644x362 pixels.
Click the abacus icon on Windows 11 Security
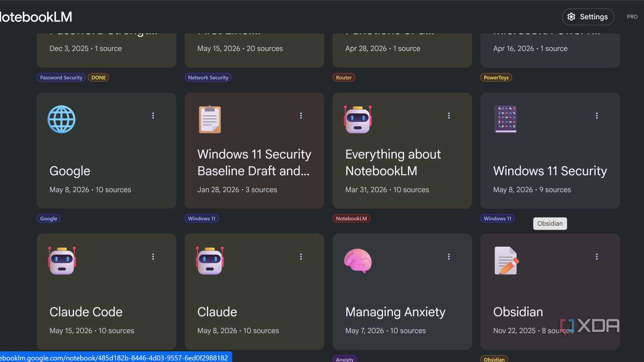coord(505,119)
